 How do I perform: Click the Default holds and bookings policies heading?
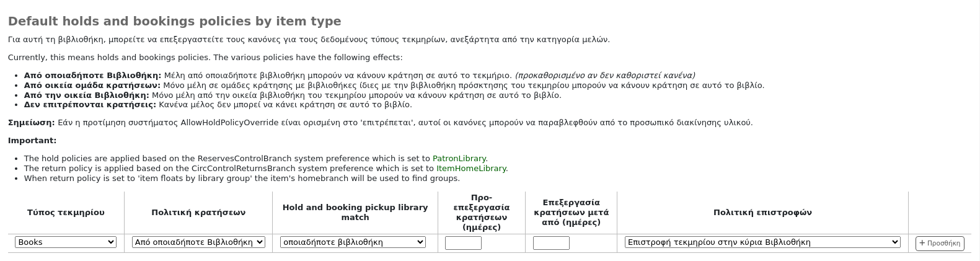[174, 22]
